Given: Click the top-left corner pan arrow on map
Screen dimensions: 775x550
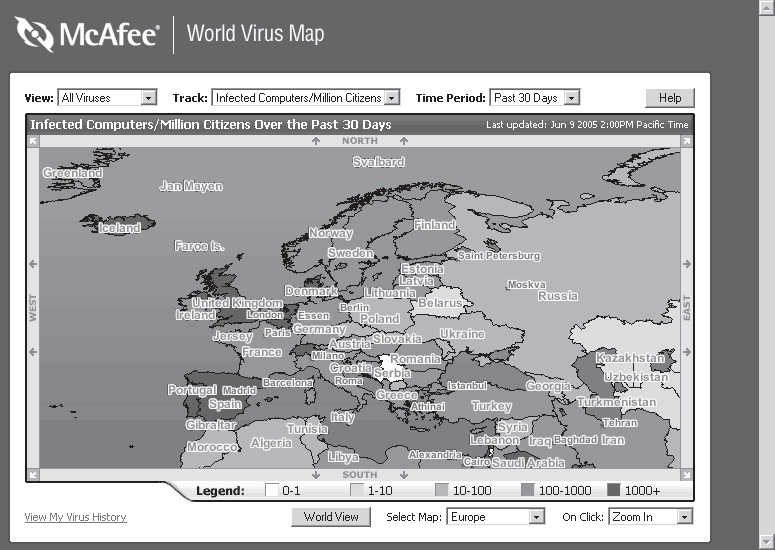Looking at the screenshot, I should click(33, 142).
